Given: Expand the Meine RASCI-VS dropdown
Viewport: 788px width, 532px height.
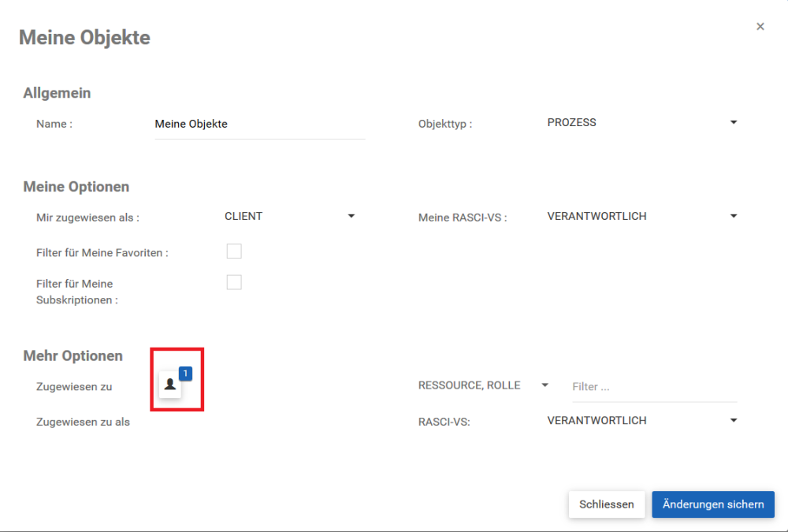Looking at the screenshot, I should pos(642,216).
